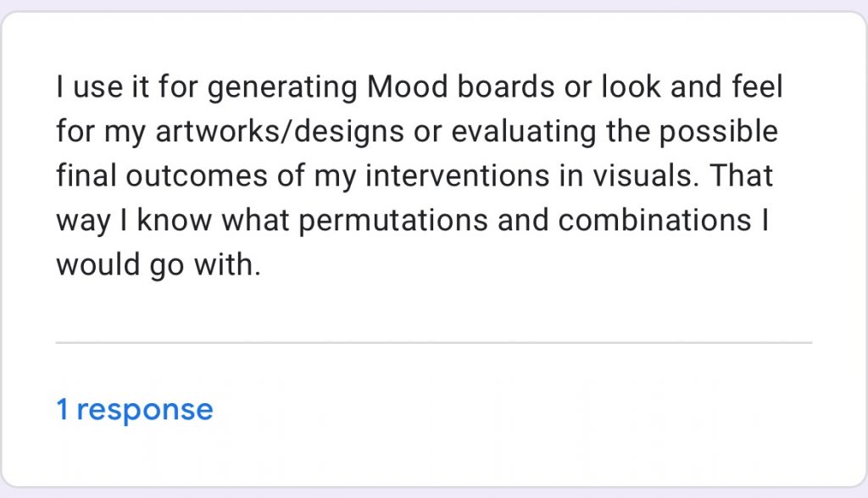
Task: Select the "artworks/designs" text
Action: [x=280, y=131]
